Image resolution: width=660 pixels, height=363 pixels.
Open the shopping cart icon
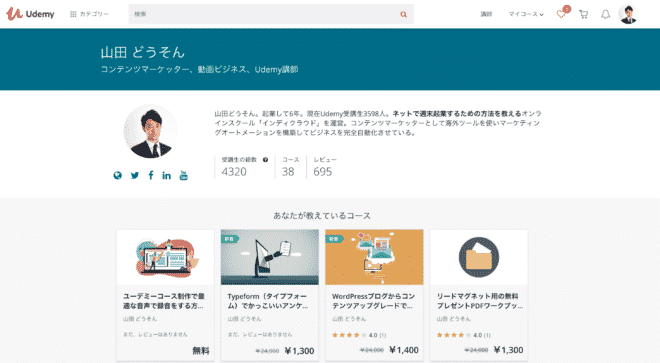[583, 14]
